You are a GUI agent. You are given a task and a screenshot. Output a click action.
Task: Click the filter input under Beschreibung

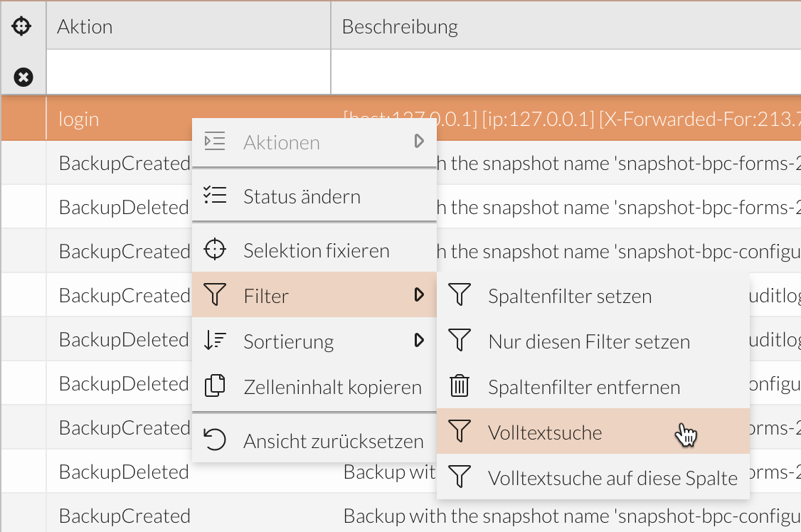click(498, 71)
